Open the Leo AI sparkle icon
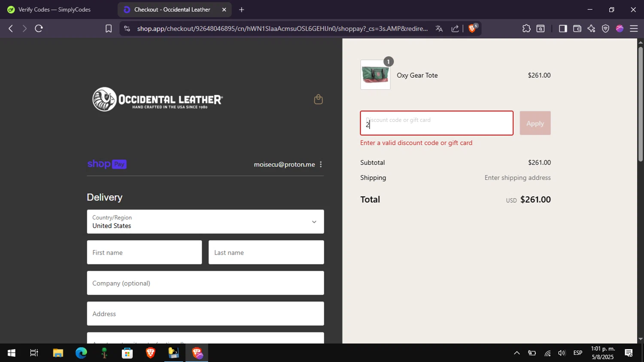 click(591, 29)
